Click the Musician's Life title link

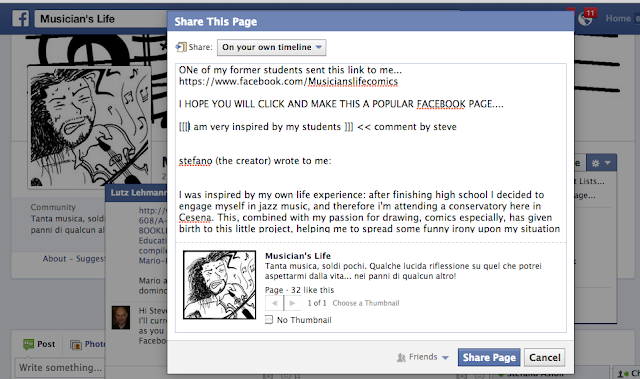(x=298, y=256)
